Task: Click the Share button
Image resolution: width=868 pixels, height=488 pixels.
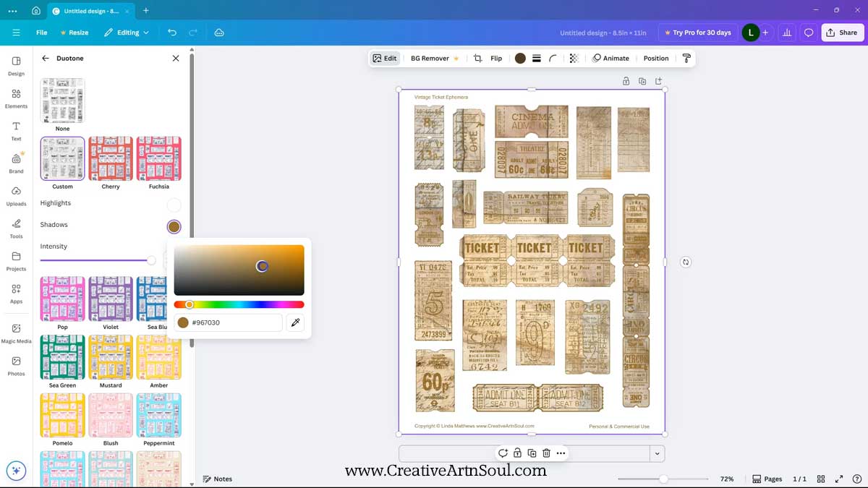Action: tap(843, 33)
